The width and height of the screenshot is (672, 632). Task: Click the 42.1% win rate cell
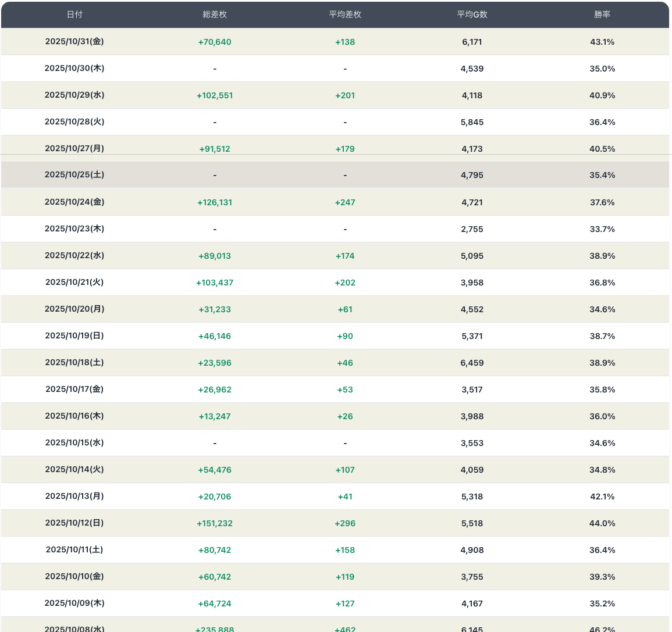(x=602, y=497)
